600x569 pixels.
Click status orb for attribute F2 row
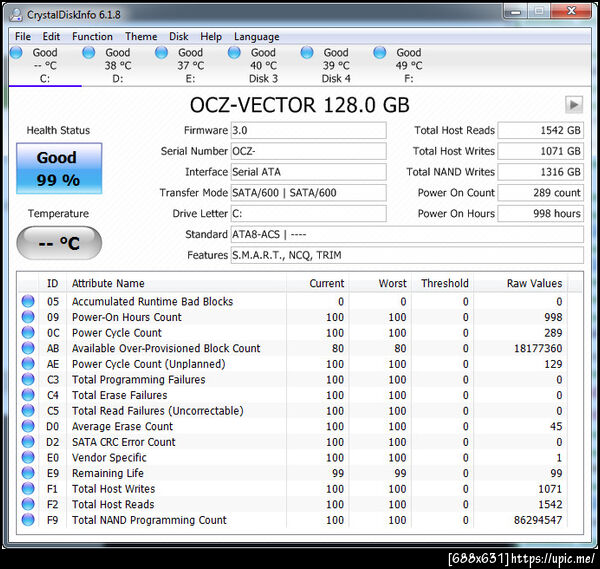pyautogui.click(x=28, y=504)
